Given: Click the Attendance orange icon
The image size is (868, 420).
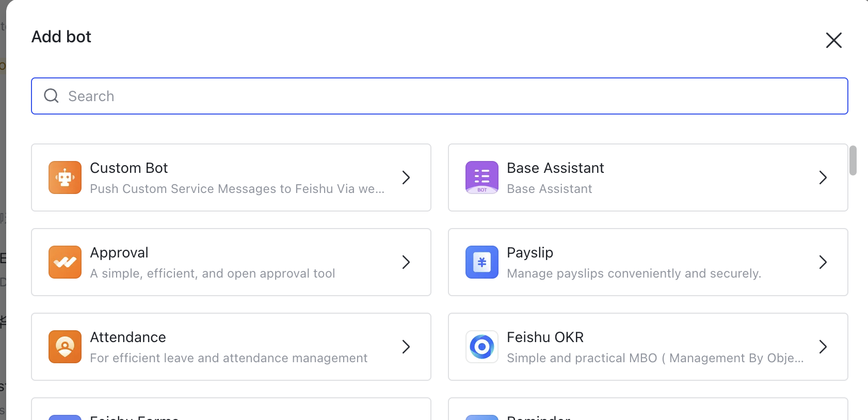Looking at the screenshot, I should click(65, 347).
